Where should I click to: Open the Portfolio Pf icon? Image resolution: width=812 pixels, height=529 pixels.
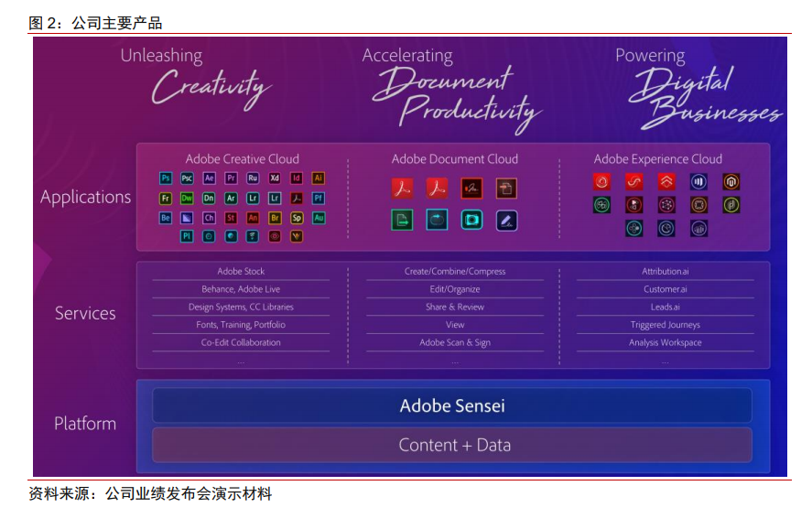pyautogui.click(x=319, y=199)
